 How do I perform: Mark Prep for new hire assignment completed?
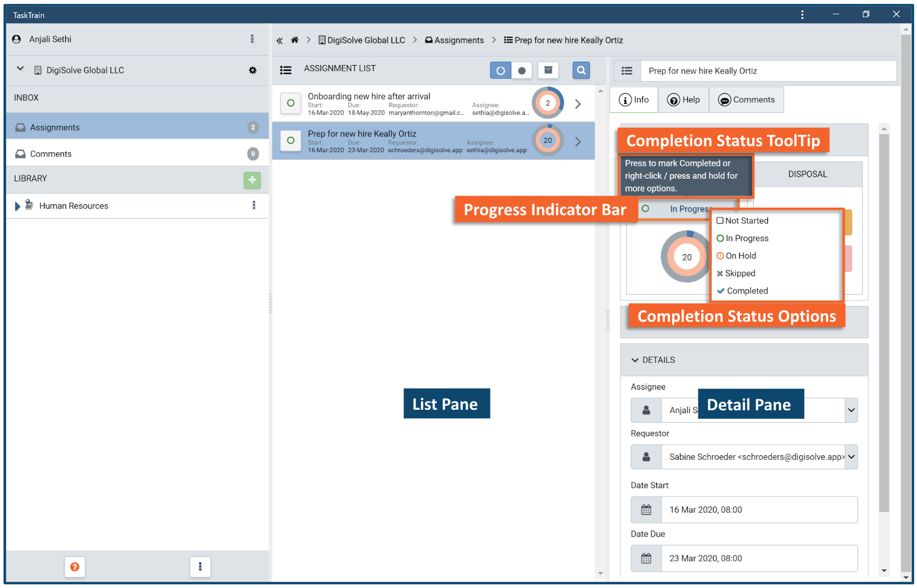291,141
